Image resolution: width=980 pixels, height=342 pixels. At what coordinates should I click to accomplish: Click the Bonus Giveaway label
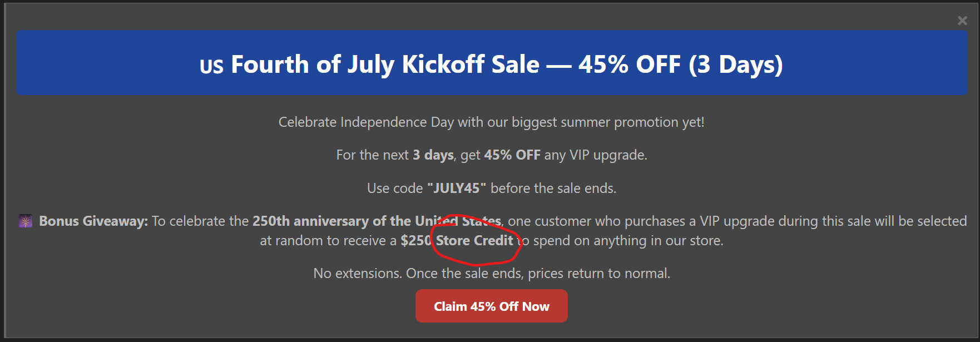point(93,221)
